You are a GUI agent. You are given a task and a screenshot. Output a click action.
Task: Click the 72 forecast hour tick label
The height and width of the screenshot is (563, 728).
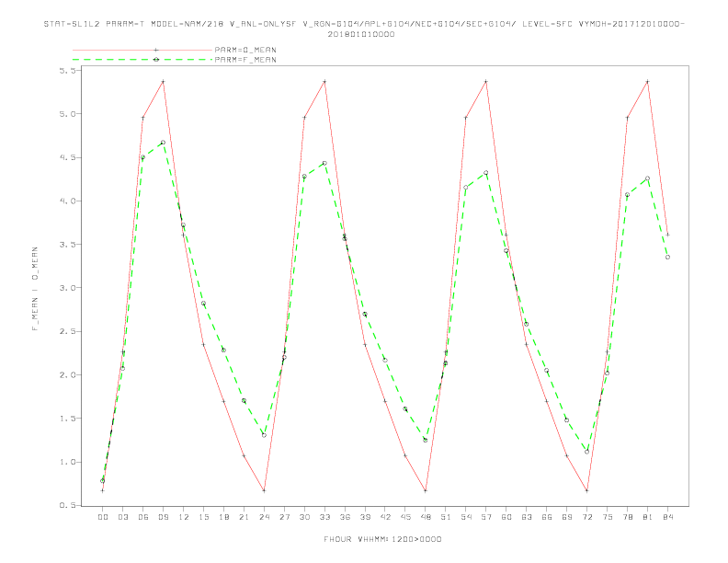(x=586, y=517)
